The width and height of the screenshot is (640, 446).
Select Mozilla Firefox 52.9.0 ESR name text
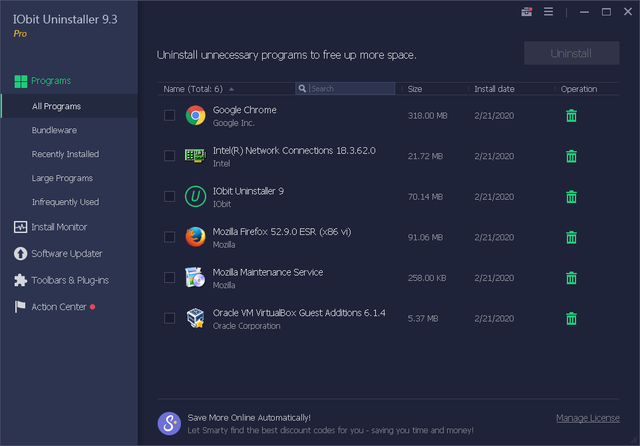[282, 232]
